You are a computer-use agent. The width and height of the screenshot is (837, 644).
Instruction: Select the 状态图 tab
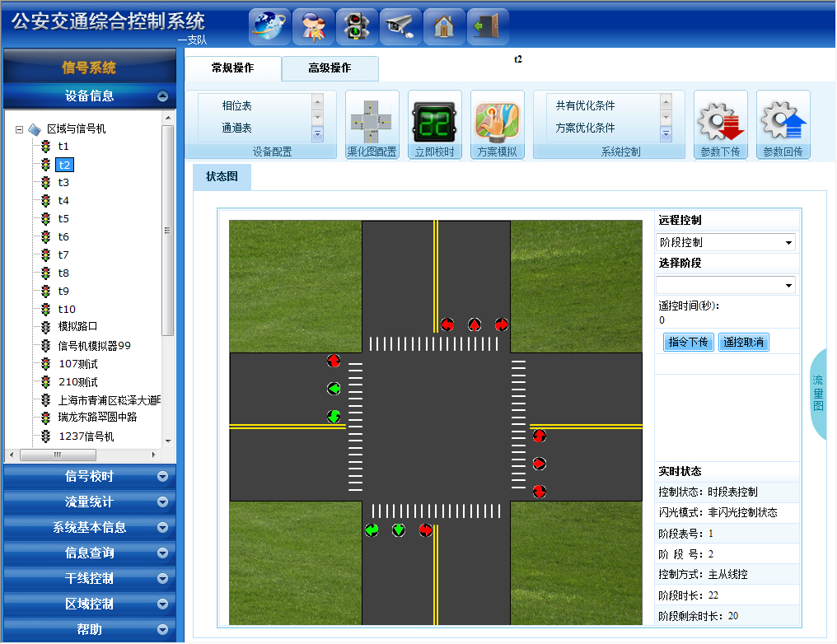(x=222, y=176)
